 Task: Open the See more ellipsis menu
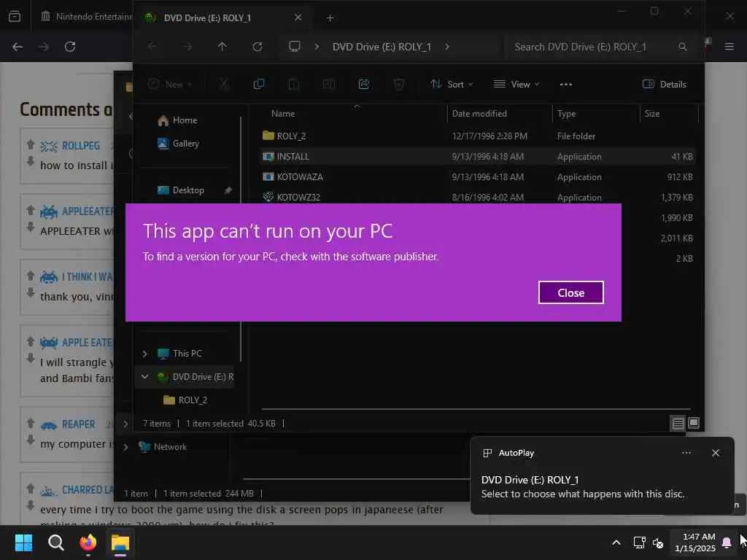[x=566, y=85]
